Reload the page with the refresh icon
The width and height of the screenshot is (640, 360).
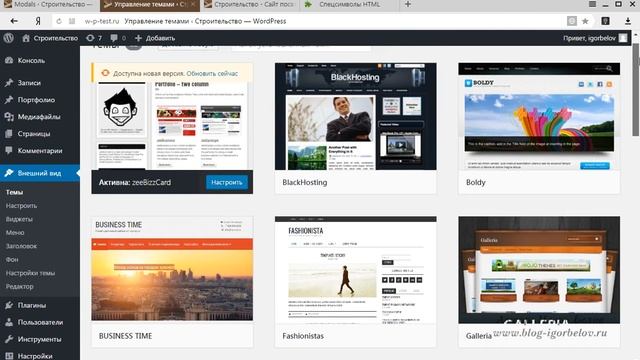(x=59, y=21)
